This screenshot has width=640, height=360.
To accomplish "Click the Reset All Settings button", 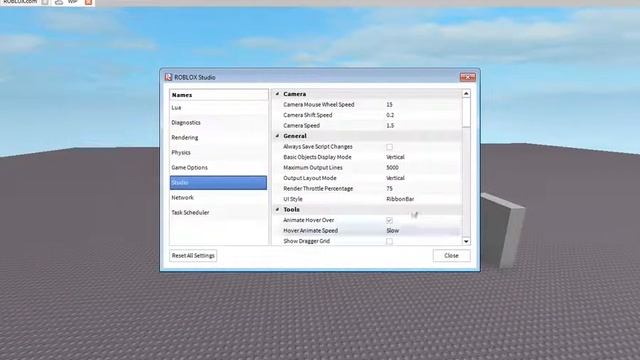I will (x=193, y=256).
